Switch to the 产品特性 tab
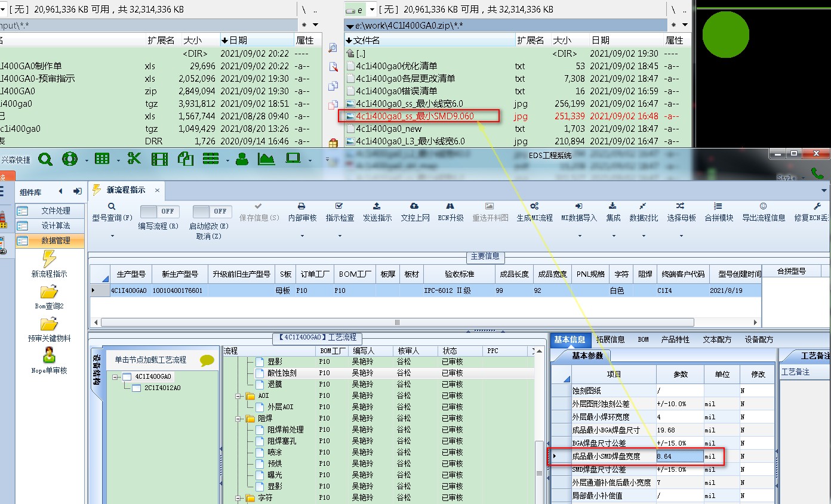 tap(675, 339)
